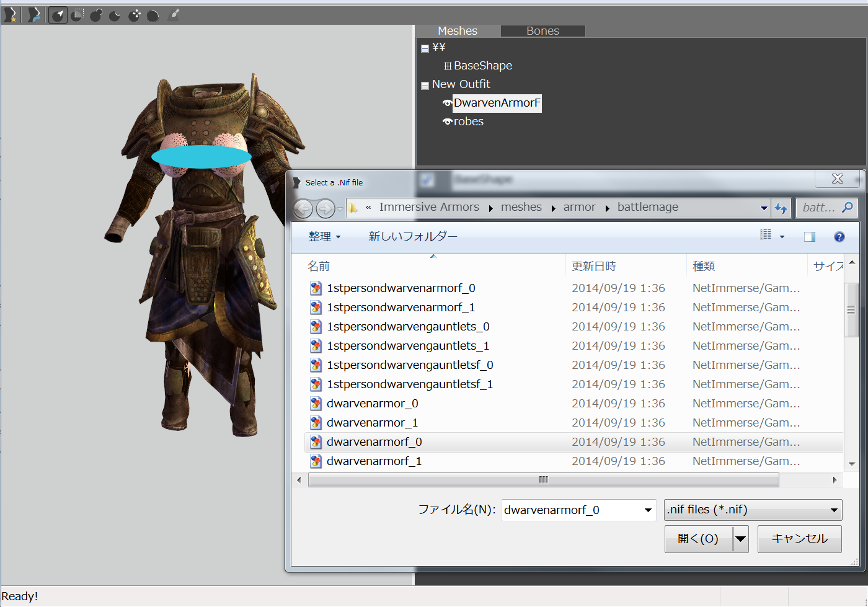
Task: Click icon of 1stpersondwarvengauntlets_1 file
Action: [316, 345]
